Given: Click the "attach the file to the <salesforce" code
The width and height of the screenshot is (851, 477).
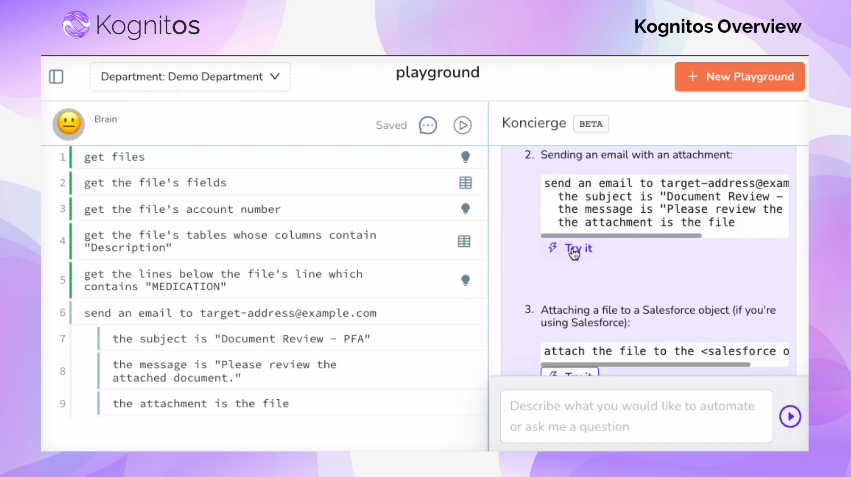Looking at the screenshot, I should [666, 351].
